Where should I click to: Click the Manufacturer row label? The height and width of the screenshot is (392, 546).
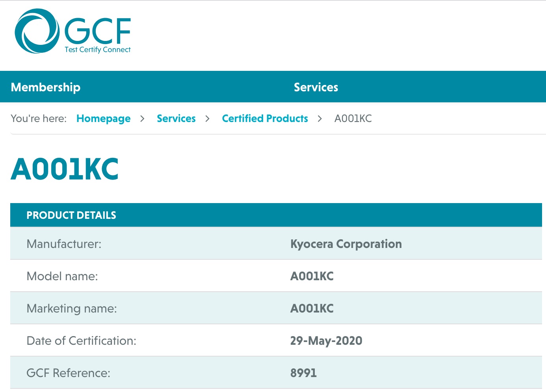coord(64,244)
